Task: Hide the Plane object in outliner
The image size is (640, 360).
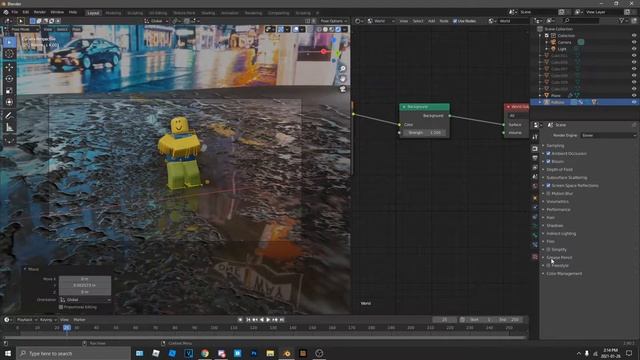Action: (x=634, y=95)
